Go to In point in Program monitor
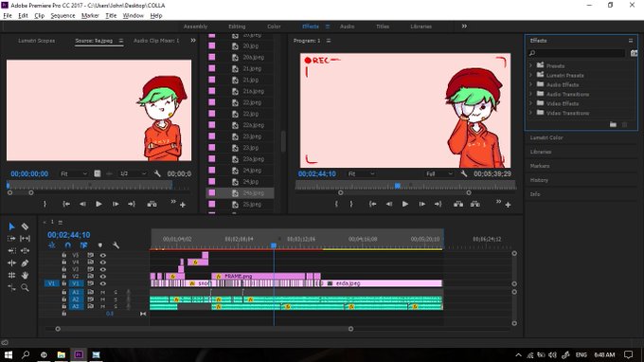 [372, 204]
